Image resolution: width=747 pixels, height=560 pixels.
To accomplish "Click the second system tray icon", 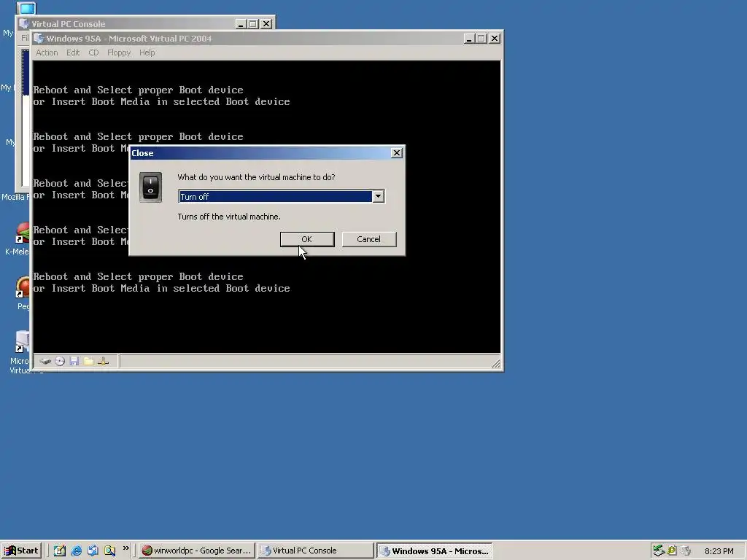I will point(672,551).
